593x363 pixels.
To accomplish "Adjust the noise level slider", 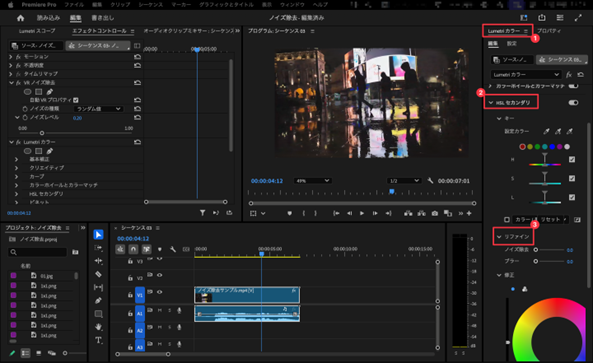I will 42,133.
